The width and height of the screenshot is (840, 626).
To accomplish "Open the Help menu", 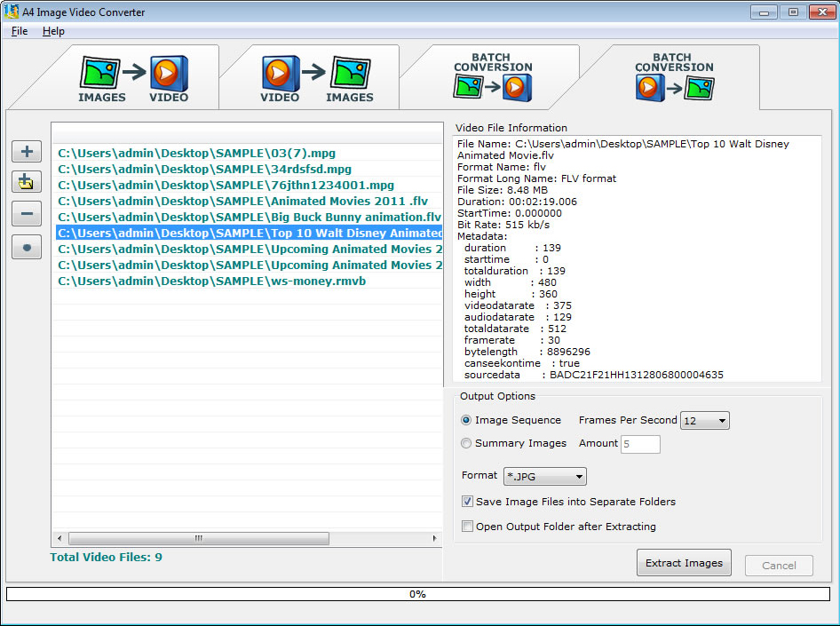I will (x=53, y=31).
